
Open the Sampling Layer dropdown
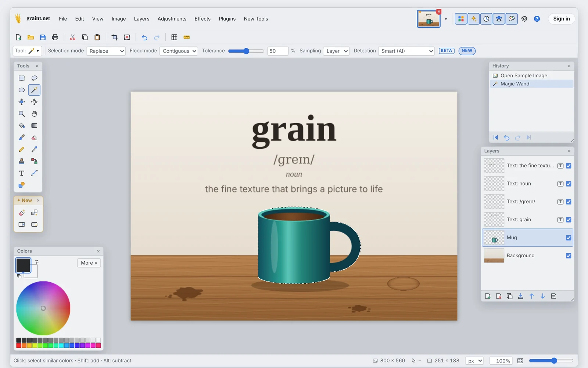(336, 51)
